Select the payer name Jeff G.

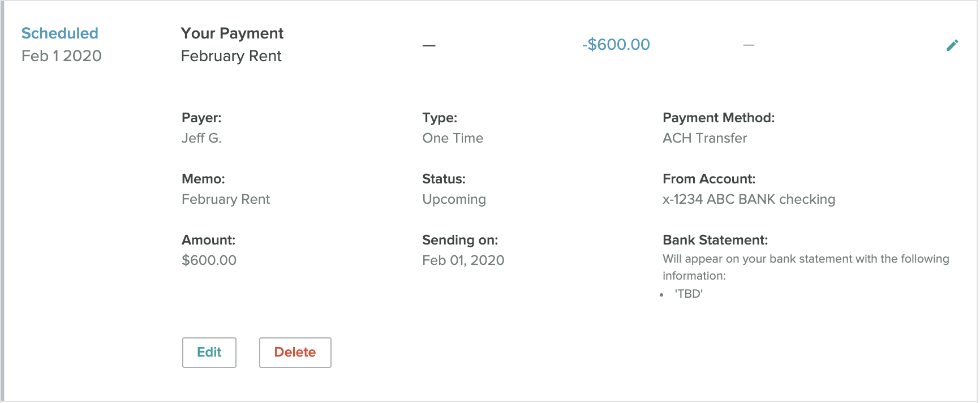click(201, 138)
